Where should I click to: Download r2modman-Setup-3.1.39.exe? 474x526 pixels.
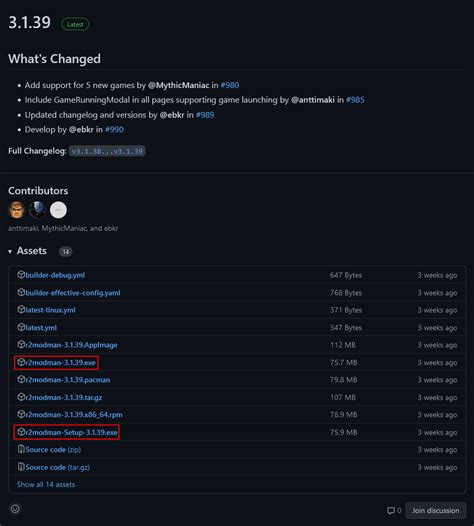pos(71,432)
